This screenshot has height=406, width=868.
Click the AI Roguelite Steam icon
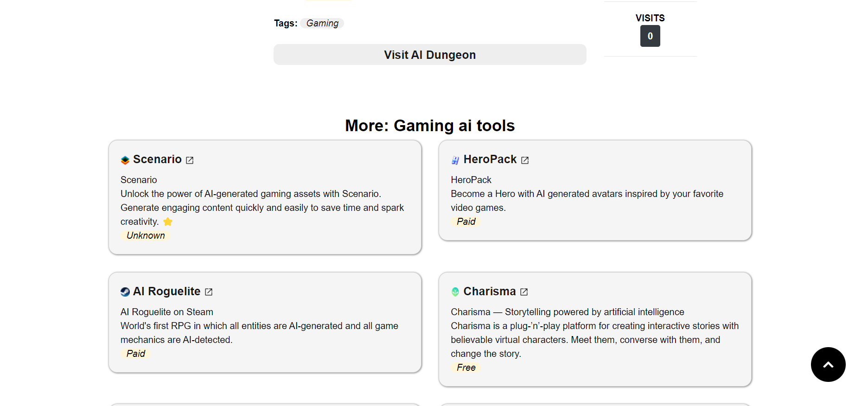125,292
